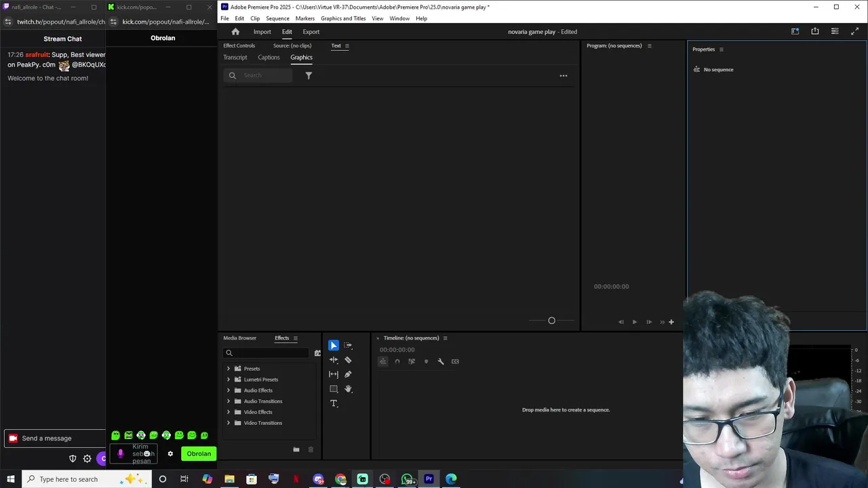
Task: Switch to the Media Browser tab
Action: 240,338
